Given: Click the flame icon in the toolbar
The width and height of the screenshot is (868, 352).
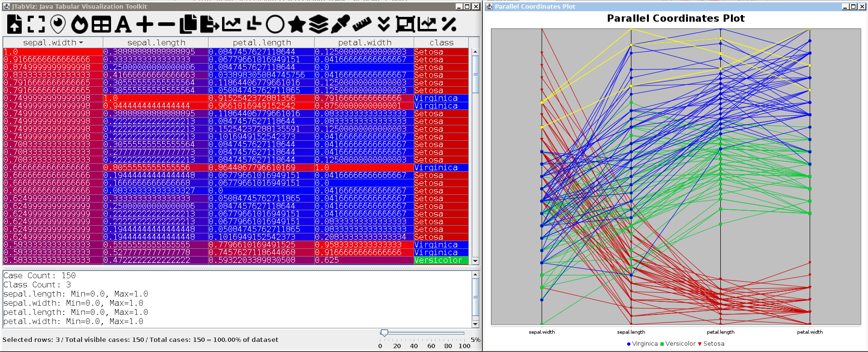Looking at the screenshot, I should 80,24.
